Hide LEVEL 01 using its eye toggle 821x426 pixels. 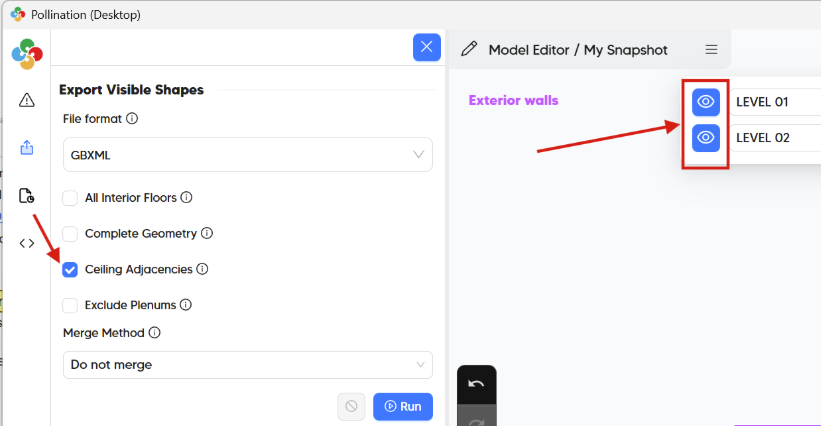coord(706,102)
